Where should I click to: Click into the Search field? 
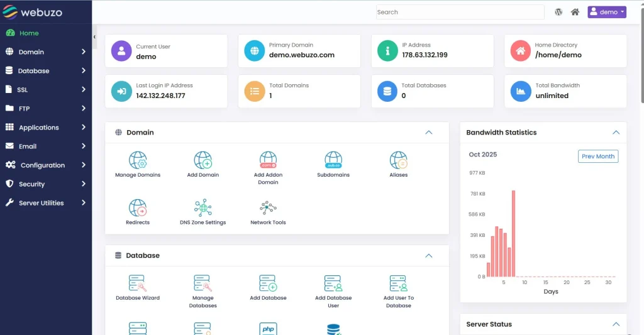(x=459, y=12)
